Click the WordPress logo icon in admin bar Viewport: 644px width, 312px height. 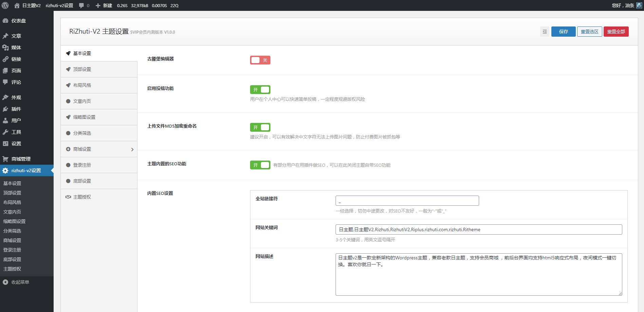click(5, 5)
